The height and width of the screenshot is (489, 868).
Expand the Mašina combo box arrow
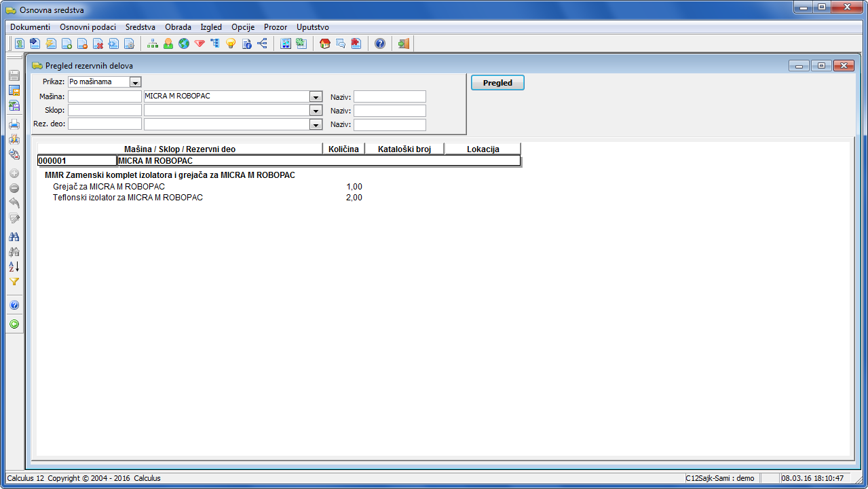point(316,97)
